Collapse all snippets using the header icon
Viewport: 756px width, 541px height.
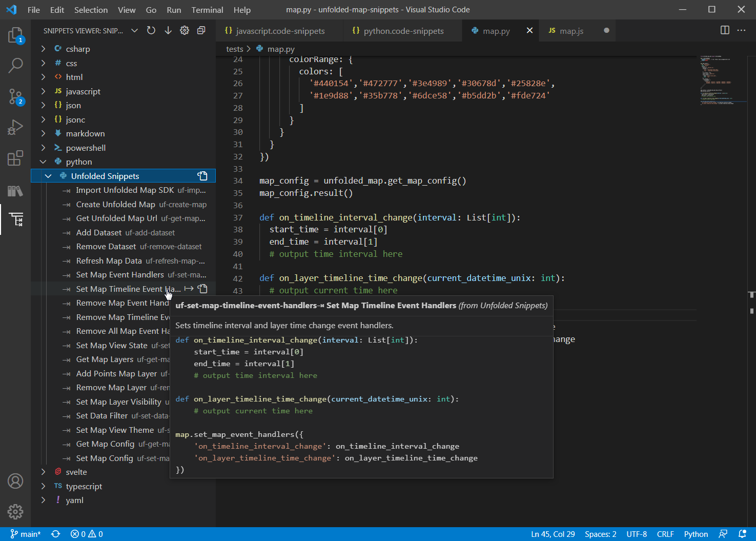201,31
